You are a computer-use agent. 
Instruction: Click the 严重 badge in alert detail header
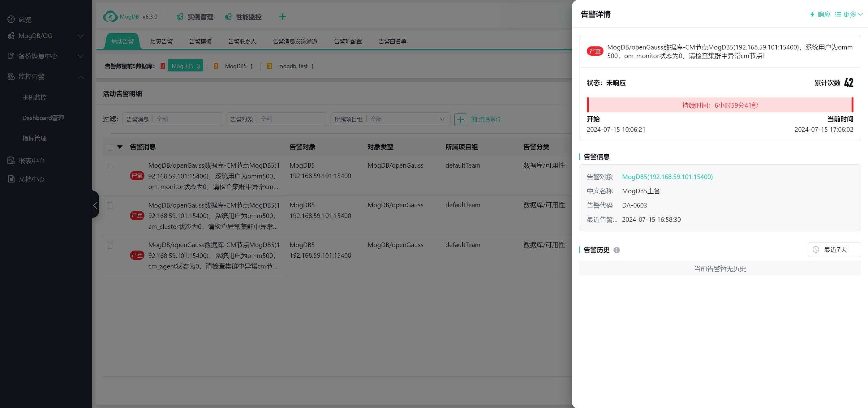(x=595, y=51)
